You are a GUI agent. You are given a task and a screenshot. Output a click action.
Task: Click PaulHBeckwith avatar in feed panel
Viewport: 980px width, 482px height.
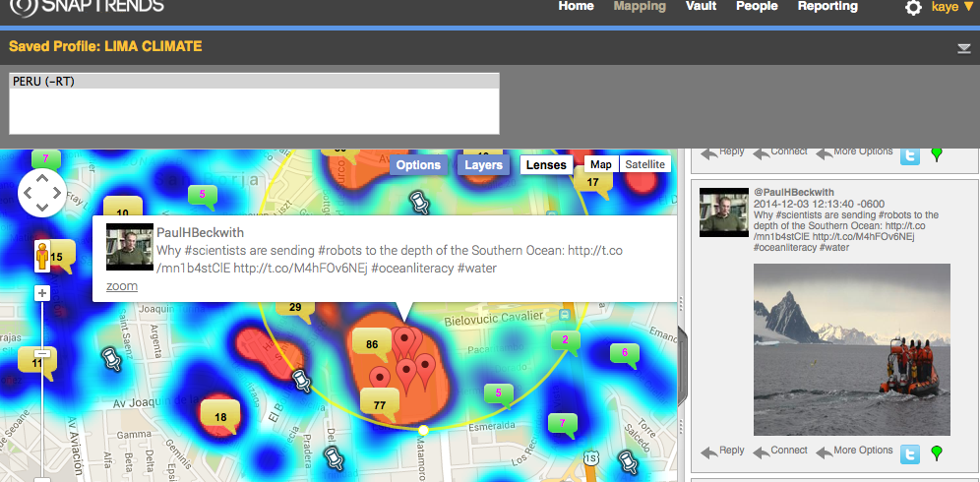tap(724, 212)
